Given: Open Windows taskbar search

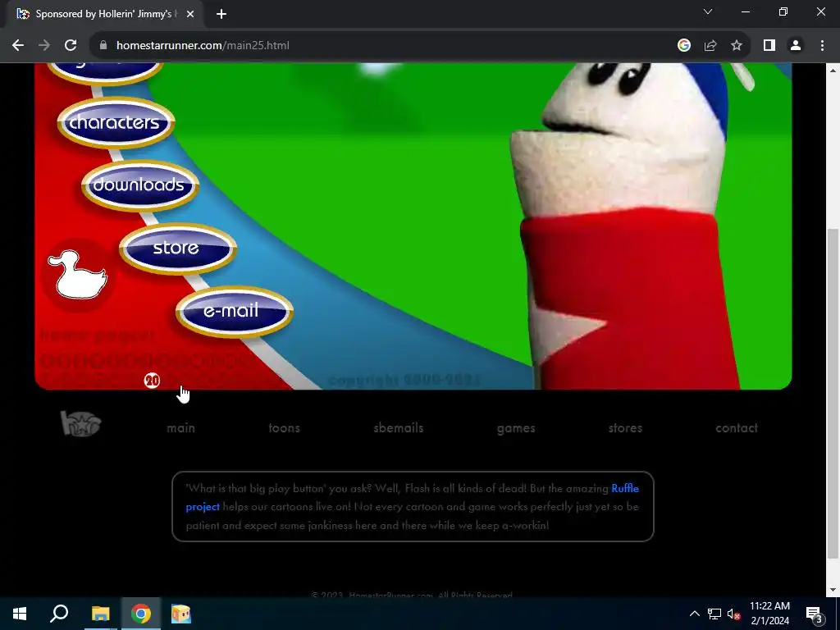Looking at the screenshot, I should 59,614.
